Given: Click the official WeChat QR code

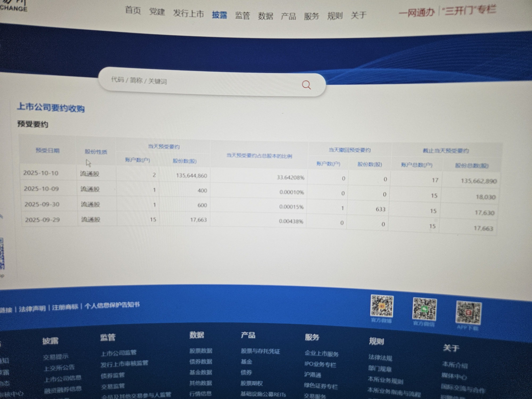Looking at the screenshot, I should coord(424,309).
